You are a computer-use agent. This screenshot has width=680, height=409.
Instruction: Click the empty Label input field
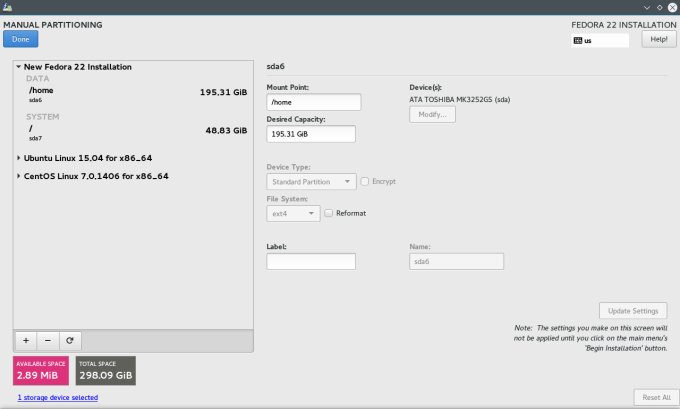[x=311, y=262]
